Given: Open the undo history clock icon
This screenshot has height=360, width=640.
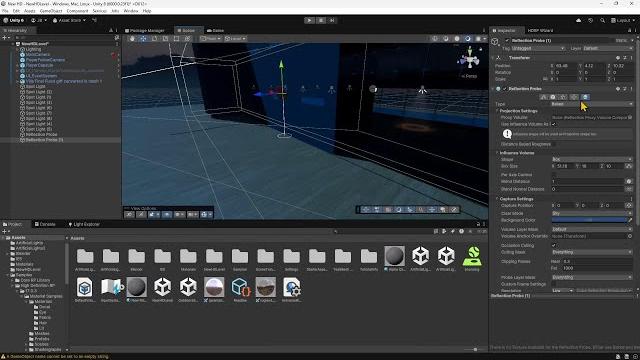Looking at the screenshot, I should tap(590, 20).
